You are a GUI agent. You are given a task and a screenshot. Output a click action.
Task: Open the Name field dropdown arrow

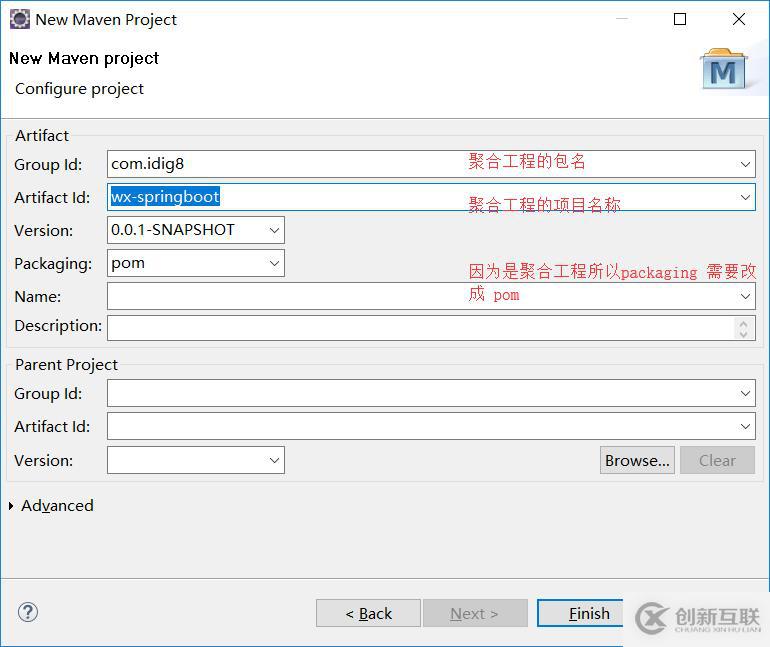745,296
